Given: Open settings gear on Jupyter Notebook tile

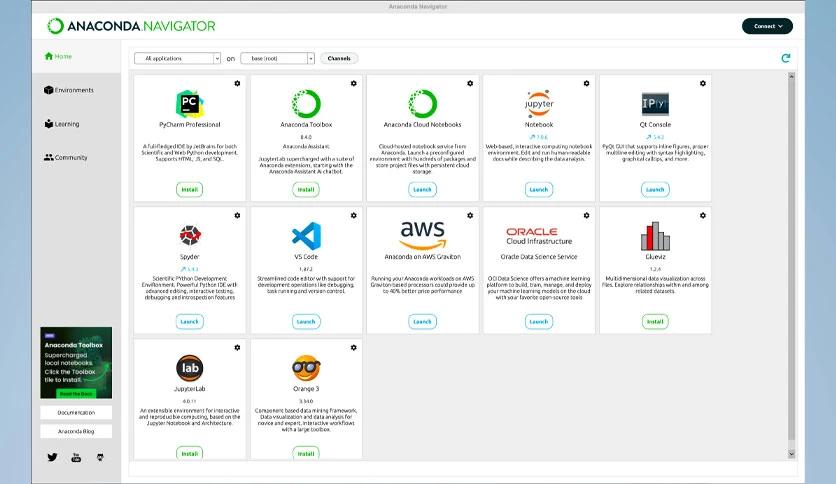Looking at the screenshot, I should (x=586, y=83).
